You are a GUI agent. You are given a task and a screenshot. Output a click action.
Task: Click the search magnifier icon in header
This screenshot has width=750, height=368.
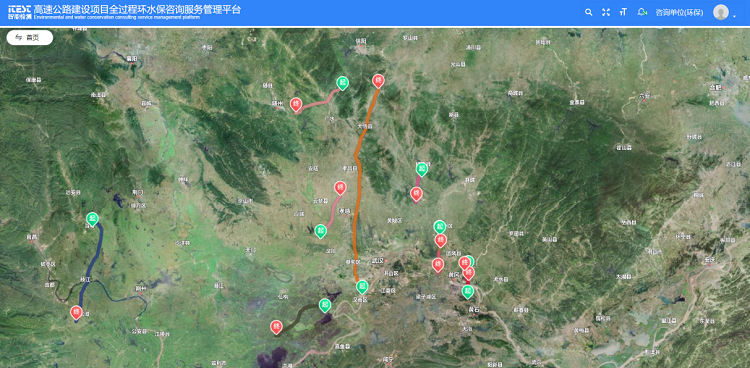point(588,12)
